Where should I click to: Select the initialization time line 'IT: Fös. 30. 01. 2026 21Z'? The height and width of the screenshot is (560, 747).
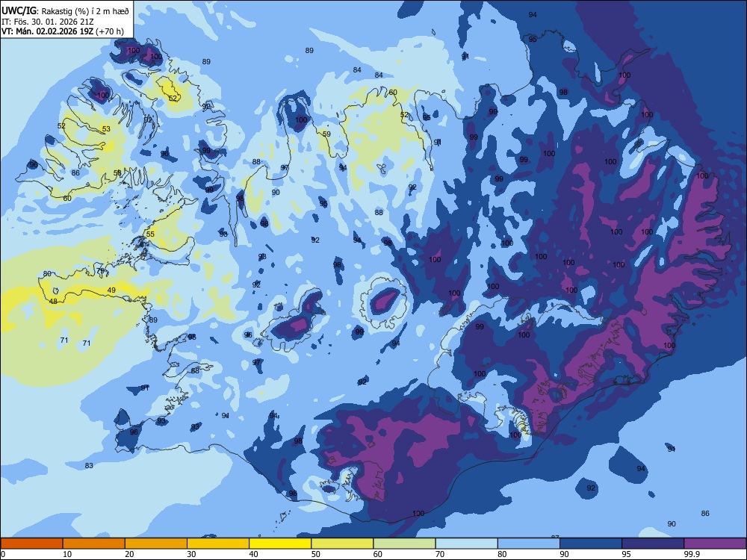[46, 22]
